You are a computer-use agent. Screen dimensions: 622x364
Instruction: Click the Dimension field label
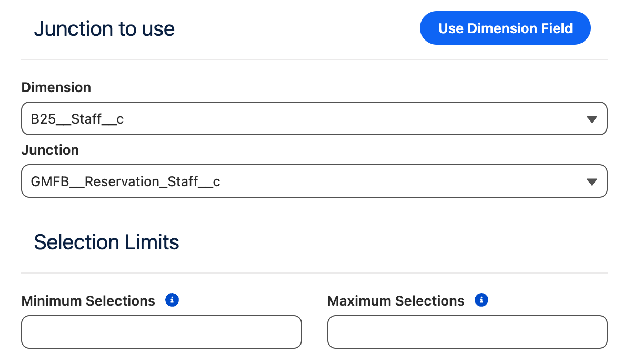[x=56, y=87]
